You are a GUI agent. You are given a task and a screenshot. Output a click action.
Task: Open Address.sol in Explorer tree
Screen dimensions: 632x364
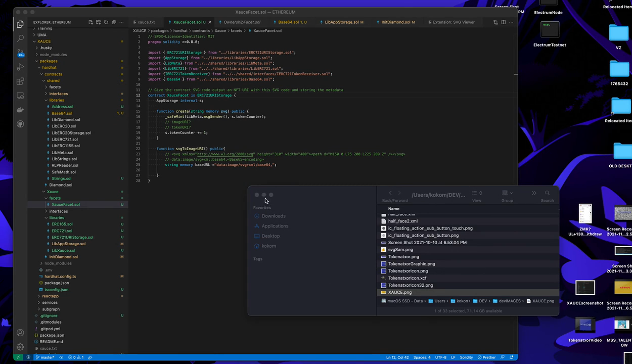[62, 107]
